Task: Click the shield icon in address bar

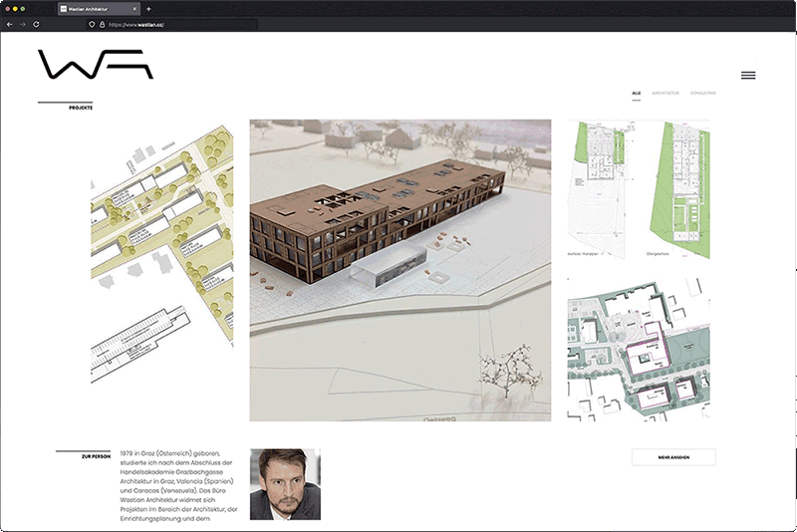Action: (92, 24)
